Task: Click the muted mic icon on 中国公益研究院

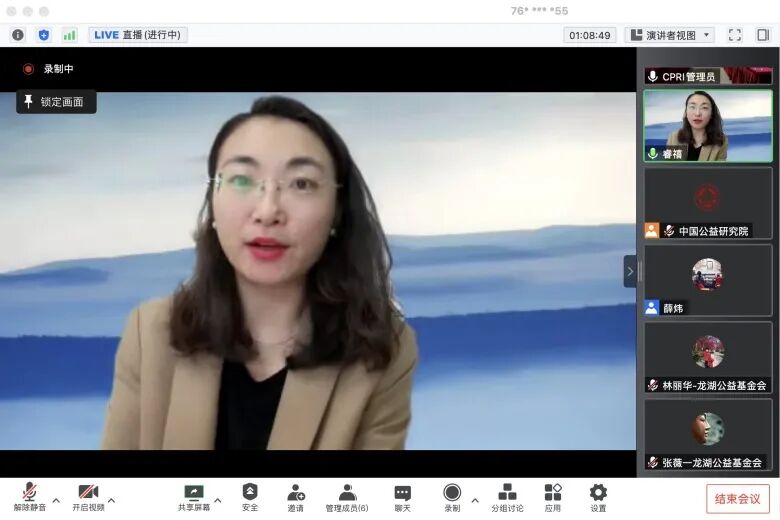Action: tap(669, 230)
